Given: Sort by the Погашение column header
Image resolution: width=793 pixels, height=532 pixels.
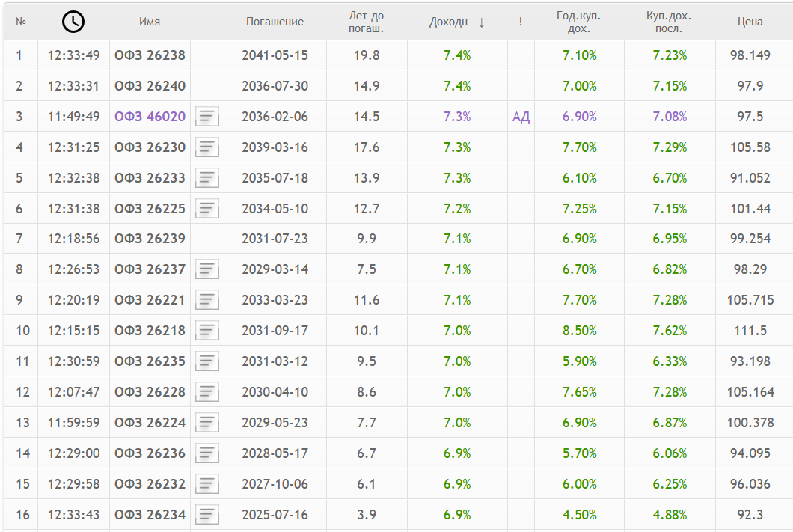Looking at the screenshot, I should coord(275,22).
